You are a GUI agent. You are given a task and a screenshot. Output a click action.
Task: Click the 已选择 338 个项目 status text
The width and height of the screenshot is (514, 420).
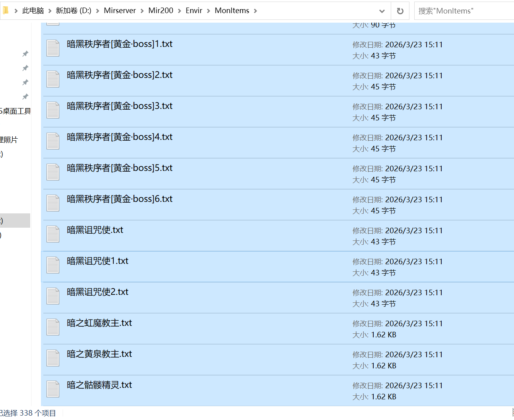[x=28, y=413]
